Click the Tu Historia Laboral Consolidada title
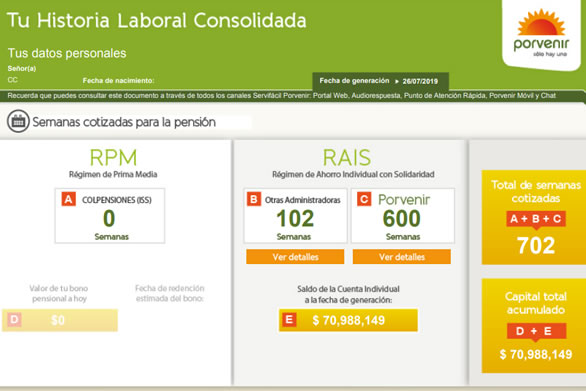This screenshot has width=586, height=391. pyautogui.click(x=157, y=20)
